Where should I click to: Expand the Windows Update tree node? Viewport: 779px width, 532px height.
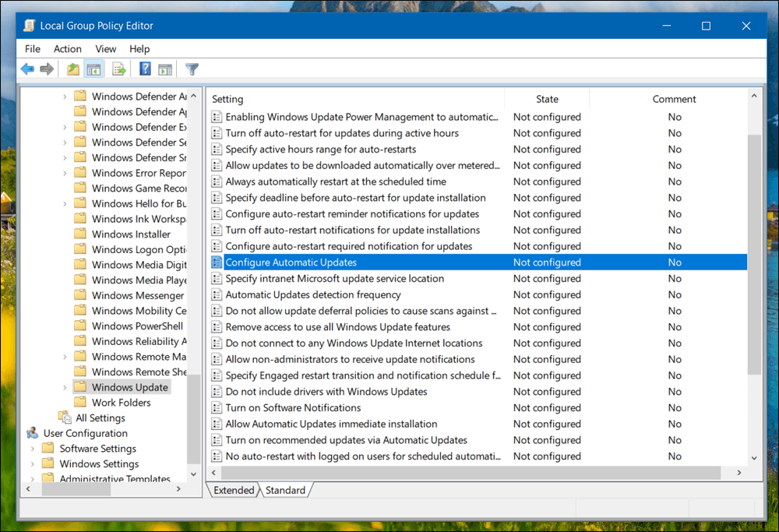coord(65,387)
